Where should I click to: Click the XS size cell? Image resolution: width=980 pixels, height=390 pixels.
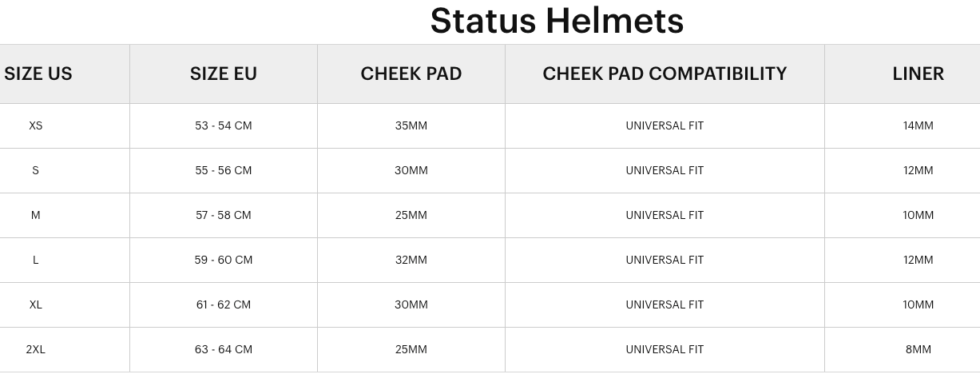[36, 125]
